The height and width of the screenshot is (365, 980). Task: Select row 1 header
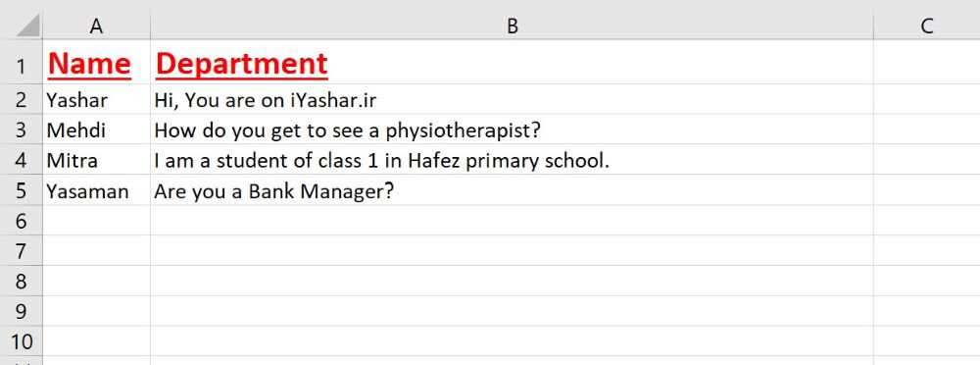tap(22, 62)
